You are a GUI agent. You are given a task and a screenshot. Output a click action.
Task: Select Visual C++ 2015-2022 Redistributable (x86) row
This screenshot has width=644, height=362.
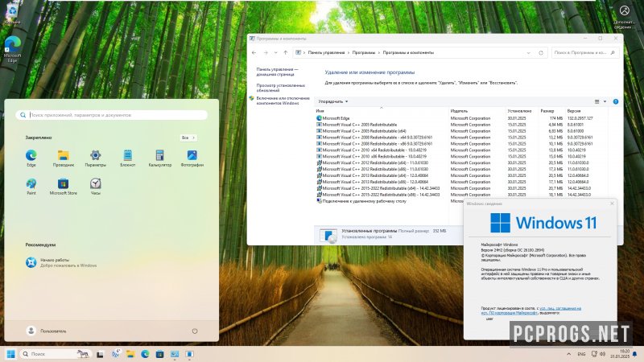[x=461, y=195]
